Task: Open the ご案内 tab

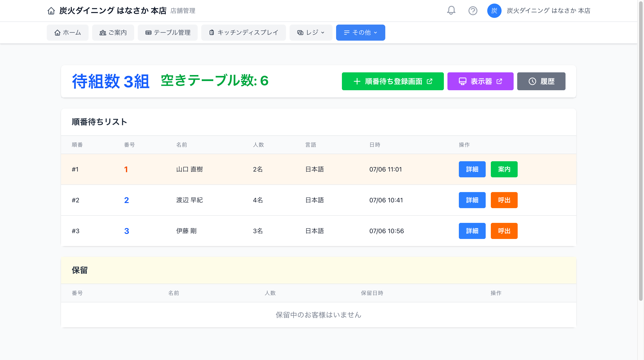Action: coord(113,32)
